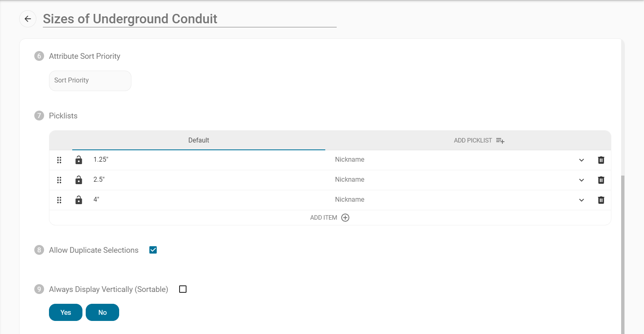
Task: Expand the 2.5" item chevron
Action: pos(582,180)
